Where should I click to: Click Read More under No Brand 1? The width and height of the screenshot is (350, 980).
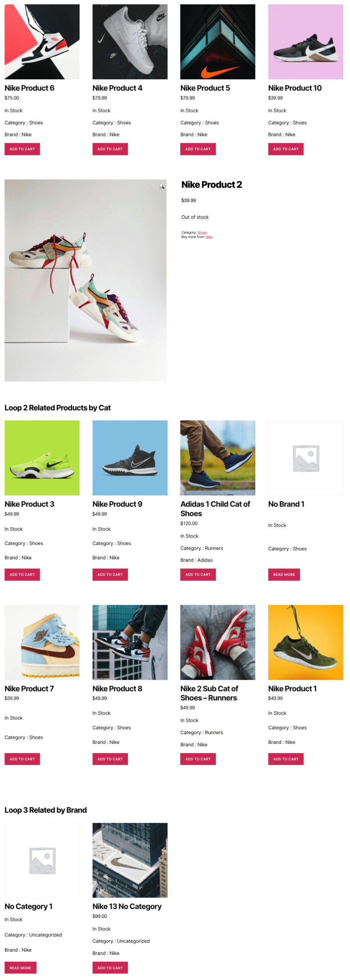click(284, 574)
